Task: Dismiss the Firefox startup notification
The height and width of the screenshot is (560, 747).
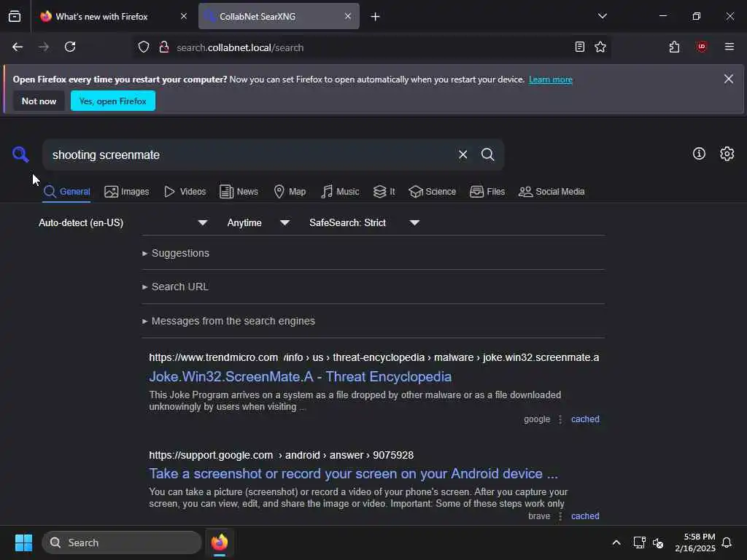Action: point(729,79)
